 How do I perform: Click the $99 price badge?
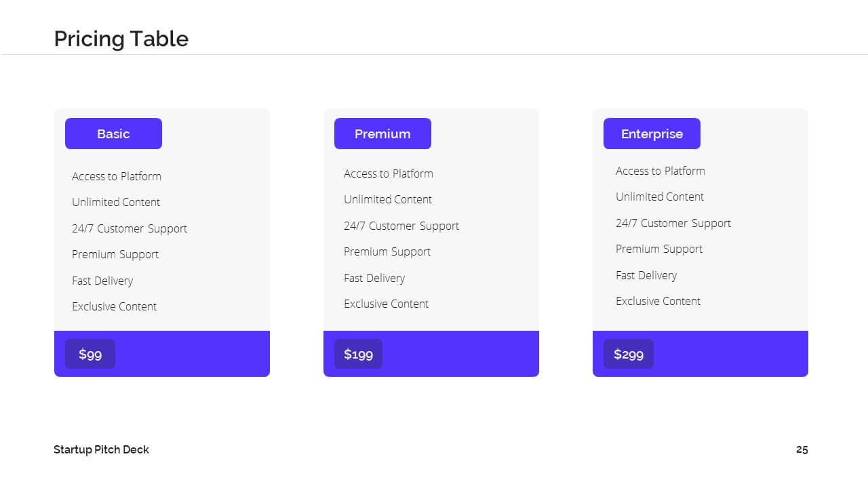coord(90,354)
